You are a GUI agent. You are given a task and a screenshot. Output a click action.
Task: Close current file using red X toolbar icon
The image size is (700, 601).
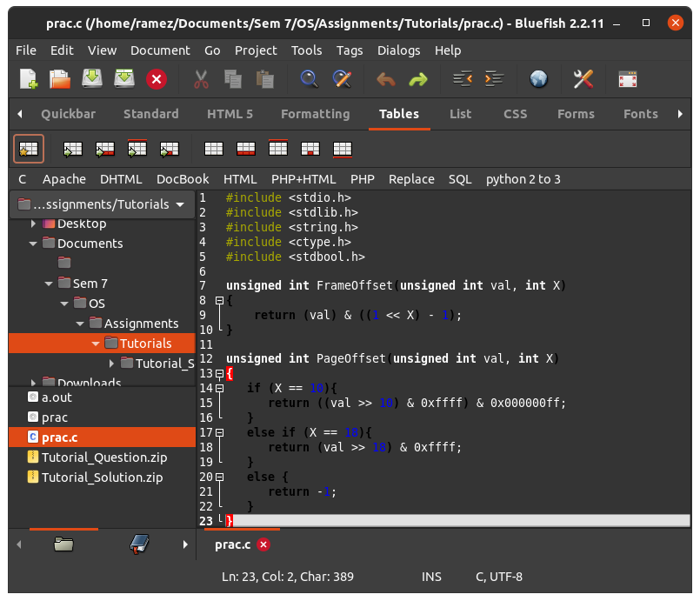(157, 80)
